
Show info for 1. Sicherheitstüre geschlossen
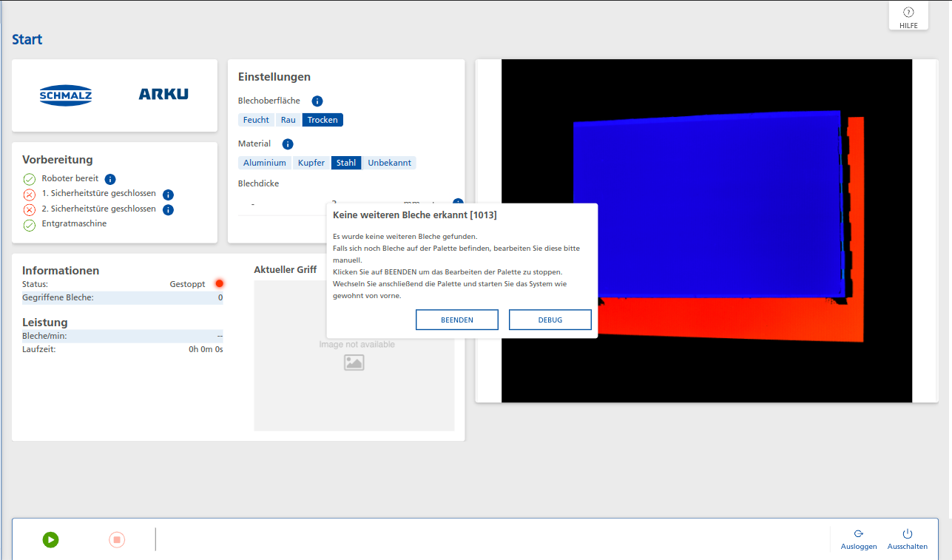(168, 194)
